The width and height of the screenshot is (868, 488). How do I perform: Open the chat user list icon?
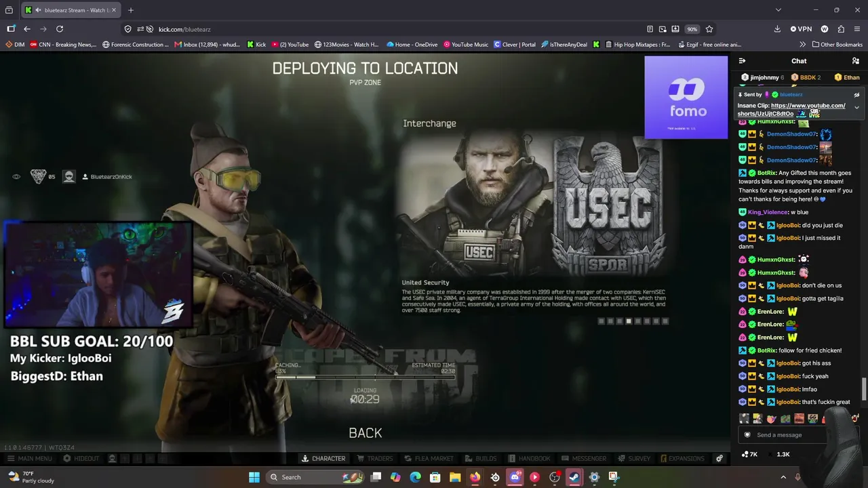856,61
